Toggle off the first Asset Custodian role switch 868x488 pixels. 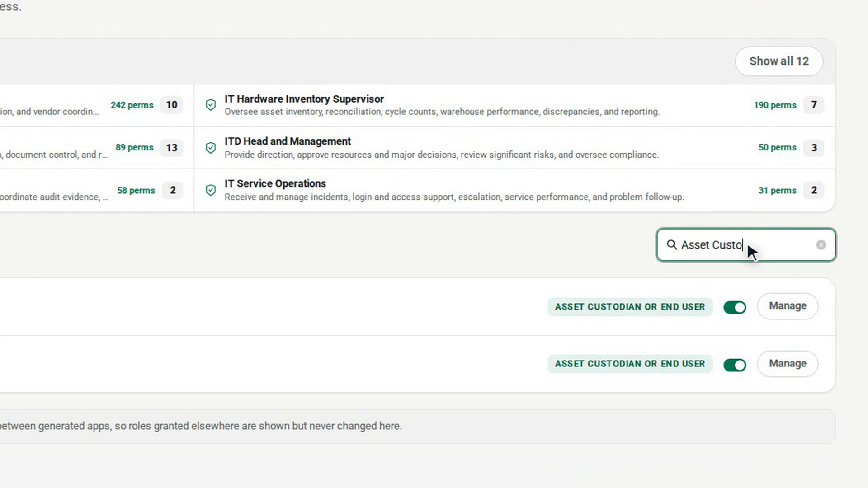[735, 307]
